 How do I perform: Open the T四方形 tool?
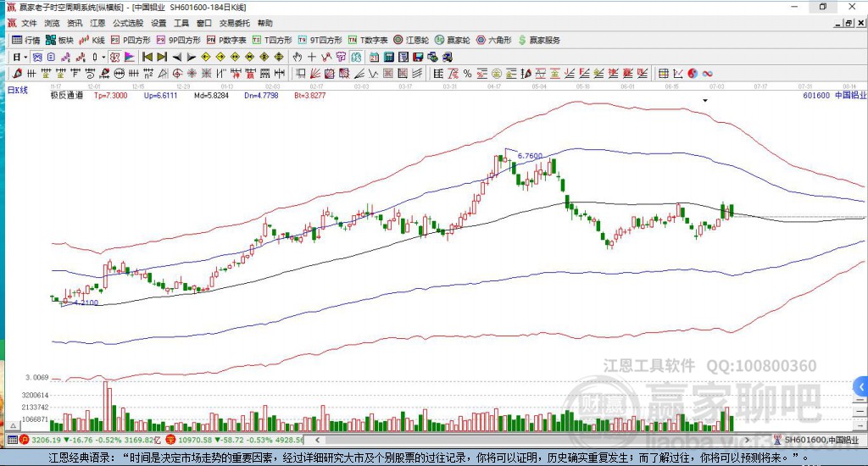(x=272, y=41)
